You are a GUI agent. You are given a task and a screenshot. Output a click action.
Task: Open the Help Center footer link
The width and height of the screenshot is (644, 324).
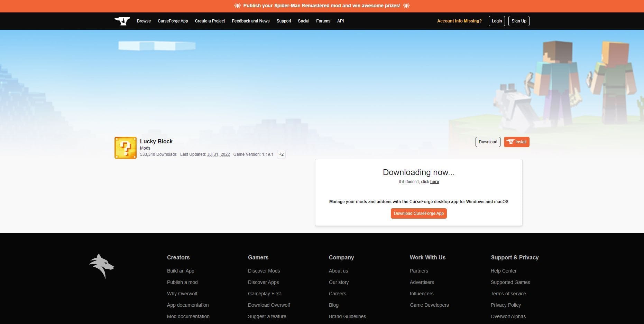(x=503, y=271)
